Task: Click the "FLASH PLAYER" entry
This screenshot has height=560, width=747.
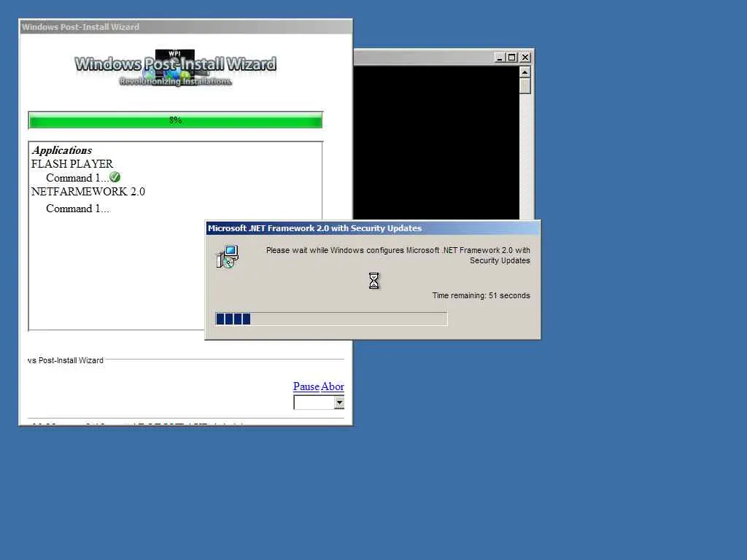Action: [72, 164]
